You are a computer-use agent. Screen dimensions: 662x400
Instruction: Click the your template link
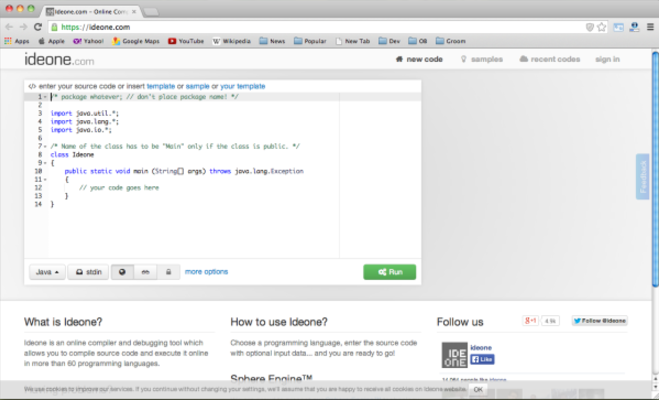242,86
